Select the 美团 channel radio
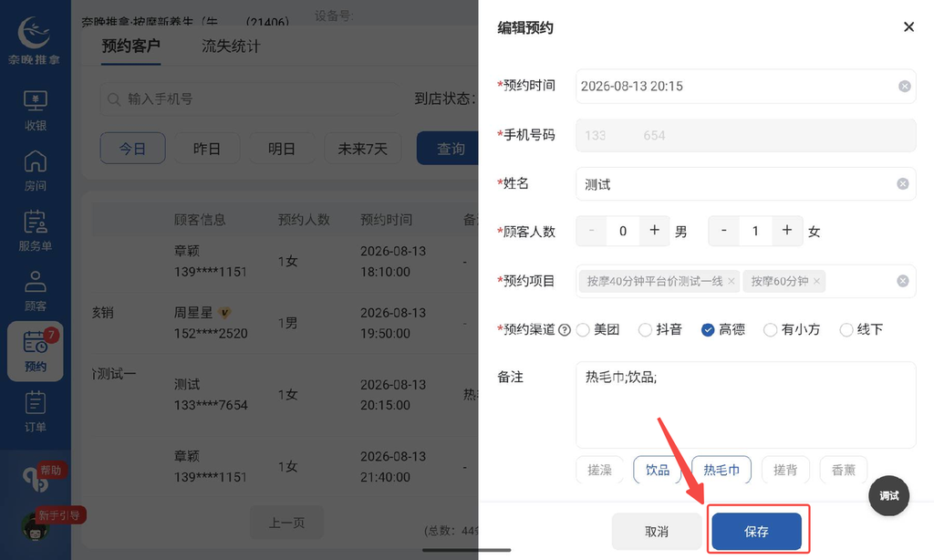 (x=583, y=330)
